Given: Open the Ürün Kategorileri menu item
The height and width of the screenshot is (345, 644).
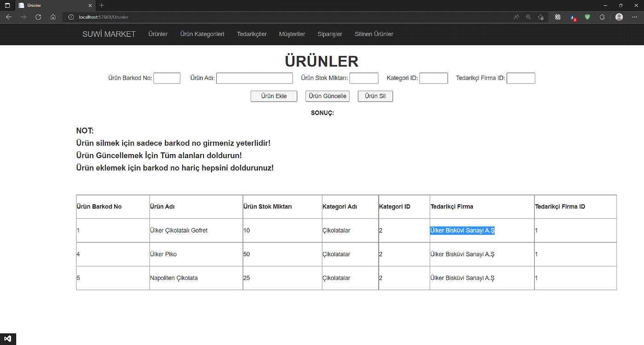Looking at the screenshot, I should pyautogui.click(x=202, y=34).
